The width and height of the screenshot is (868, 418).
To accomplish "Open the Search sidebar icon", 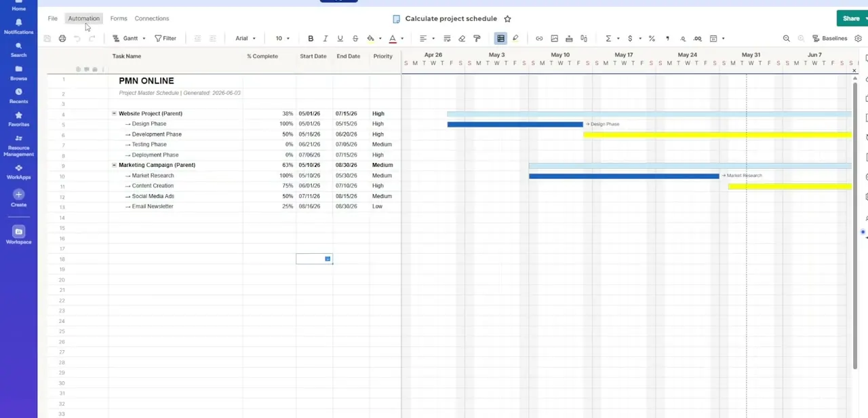I will [18, 50].
